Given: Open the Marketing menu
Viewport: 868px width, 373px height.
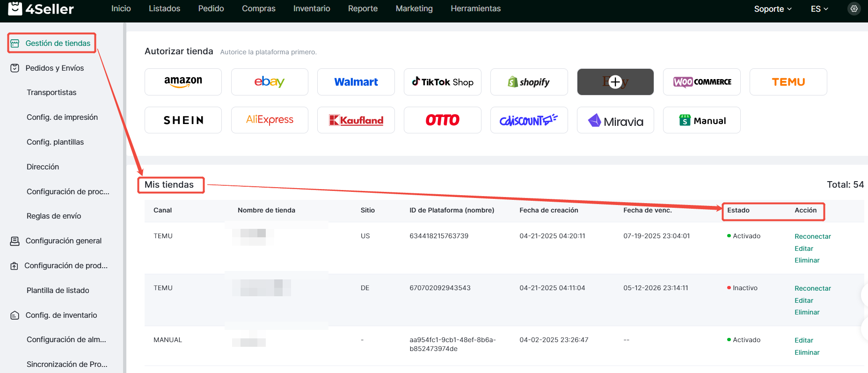Looking at the screenshot, I should pos(414,8).
